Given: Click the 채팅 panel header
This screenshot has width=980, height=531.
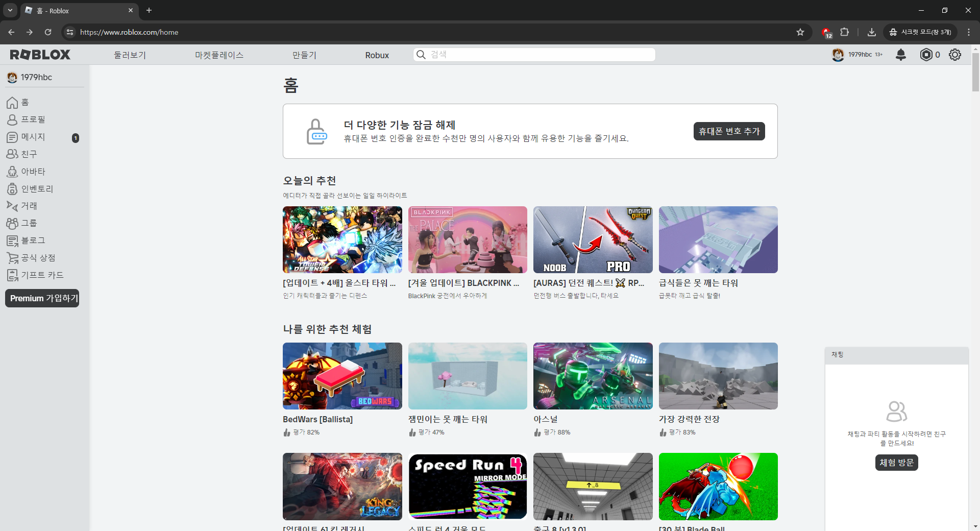Looking at the screenshot, I should tap(896, 355).
